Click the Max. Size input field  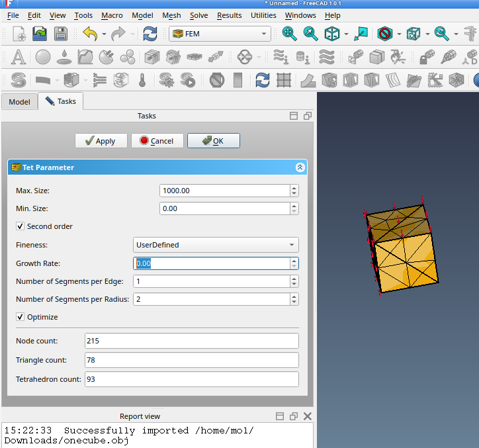pos(225,191)
